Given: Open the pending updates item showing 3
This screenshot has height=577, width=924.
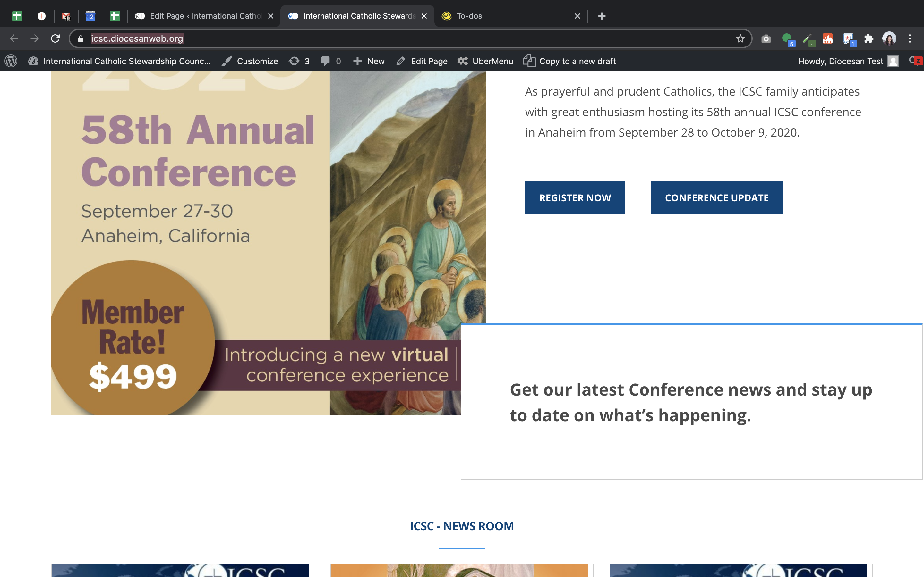Looking at the screenshot, I should click(299, 61).
